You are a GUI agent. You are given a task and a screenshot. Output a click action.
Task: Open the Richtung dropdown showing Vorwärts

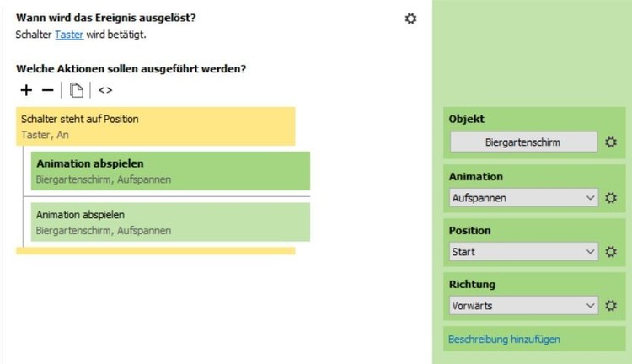point(523,306)
